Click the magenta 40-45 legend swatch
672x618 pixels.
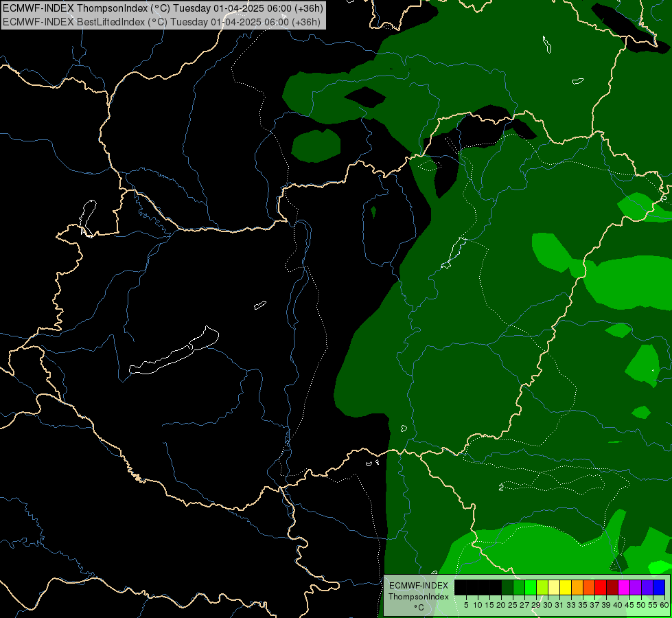pyautogui.click(x=624, y=587)
